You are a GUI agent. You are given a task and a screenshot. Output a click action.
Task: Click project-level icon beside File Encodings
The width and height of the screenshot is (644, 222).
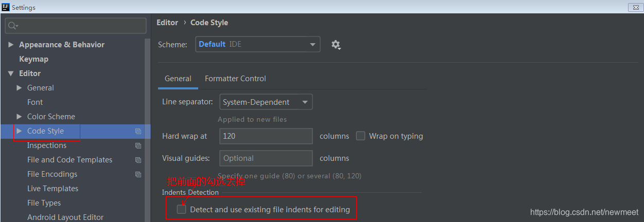click(138, 175)
